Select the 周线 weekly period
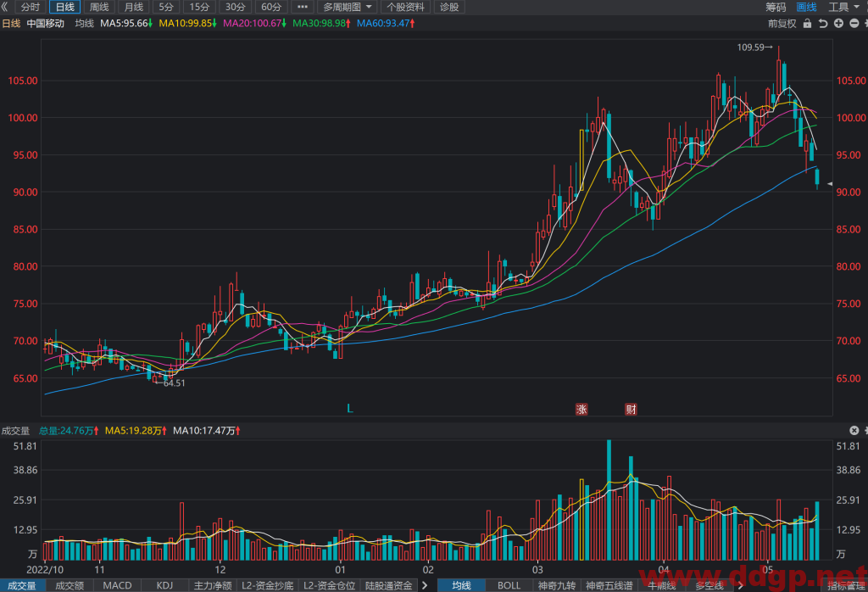The image size is (868, 592). point(99,7)
